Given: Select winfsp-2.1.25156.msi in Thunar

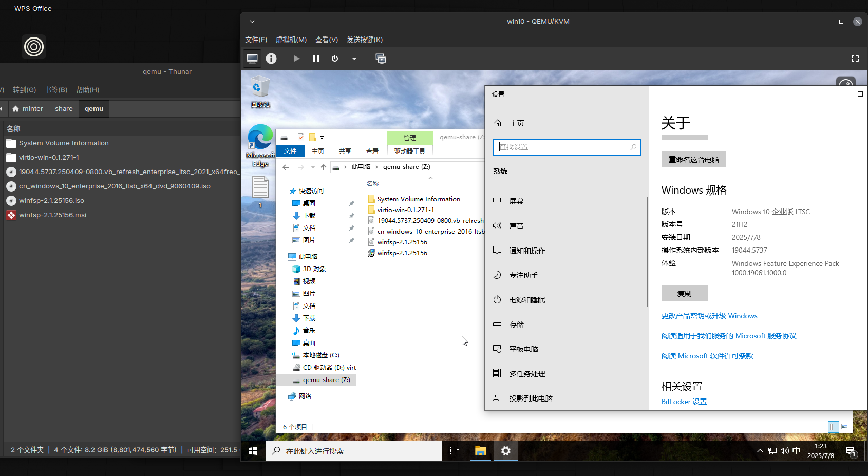Looking at the screenshot, I should (x=52, y=215).
